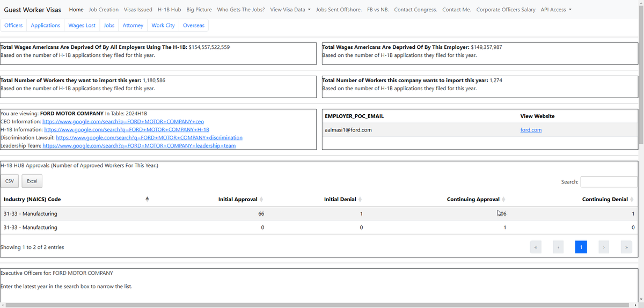Switch to the Applications tab
The height and width of the screenshot is (308, 644).
click(46, 25)
